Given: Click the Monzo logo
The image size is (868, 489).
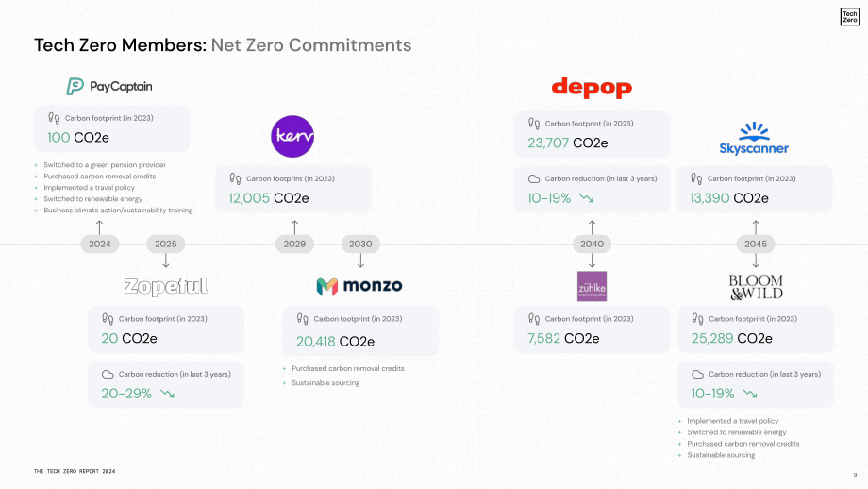Looking at the screenshot, I should 359,286.
